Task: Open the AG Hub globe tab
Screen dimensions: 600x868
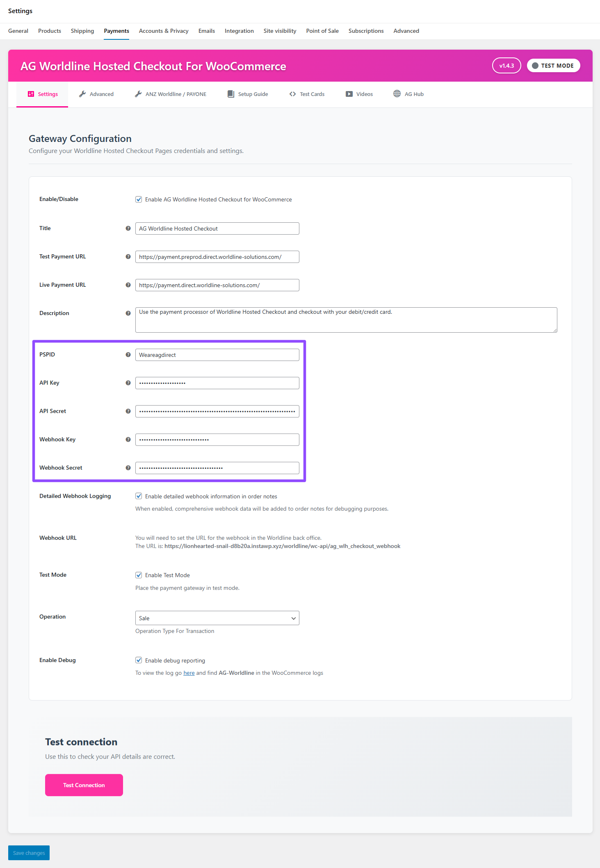Action: [408, 94]
